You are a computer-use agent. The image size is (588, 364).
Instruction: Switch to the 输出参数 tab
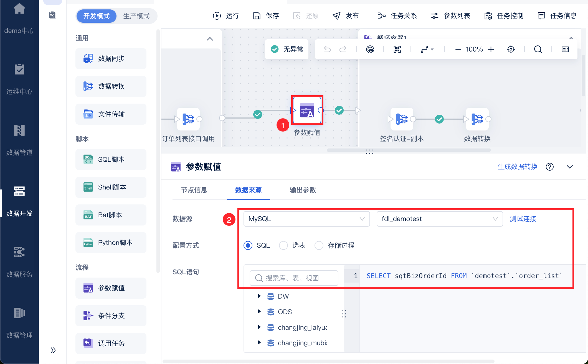(303, 190)
